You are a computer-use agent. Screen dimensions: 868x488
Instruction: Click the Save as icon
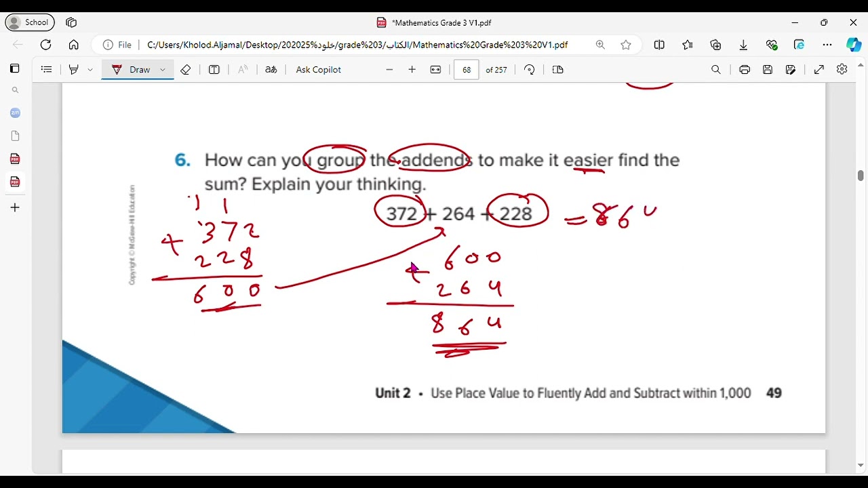coord(791,70)
